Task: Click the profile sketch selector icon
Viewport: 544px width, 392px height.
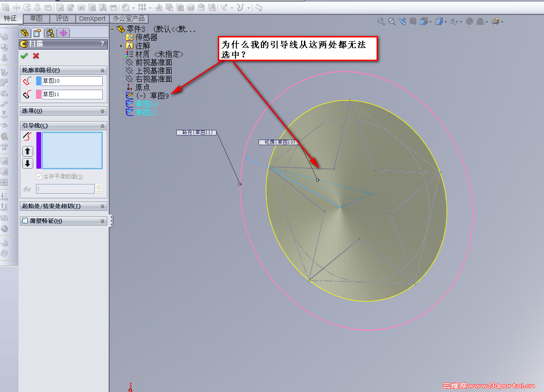Action: click(27, 81)
